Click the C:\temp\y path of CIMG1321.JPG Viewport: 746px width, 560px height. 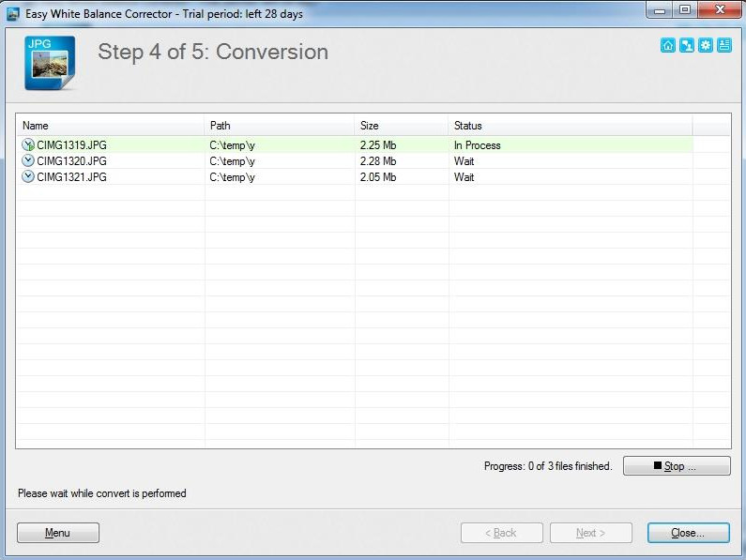[232, 177]
